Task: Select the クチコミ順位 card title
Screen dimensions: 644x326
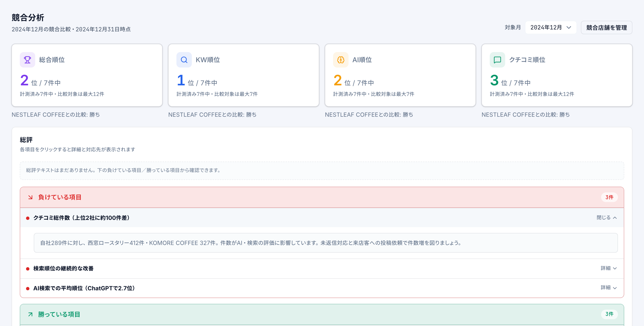Action: [x=527, y=60]
